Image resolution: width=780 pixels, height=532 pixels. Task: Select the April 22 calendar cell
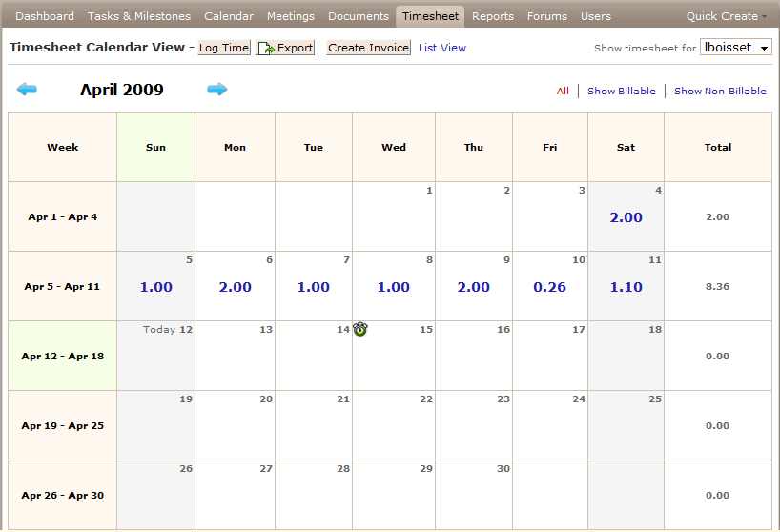click(394, 425)
